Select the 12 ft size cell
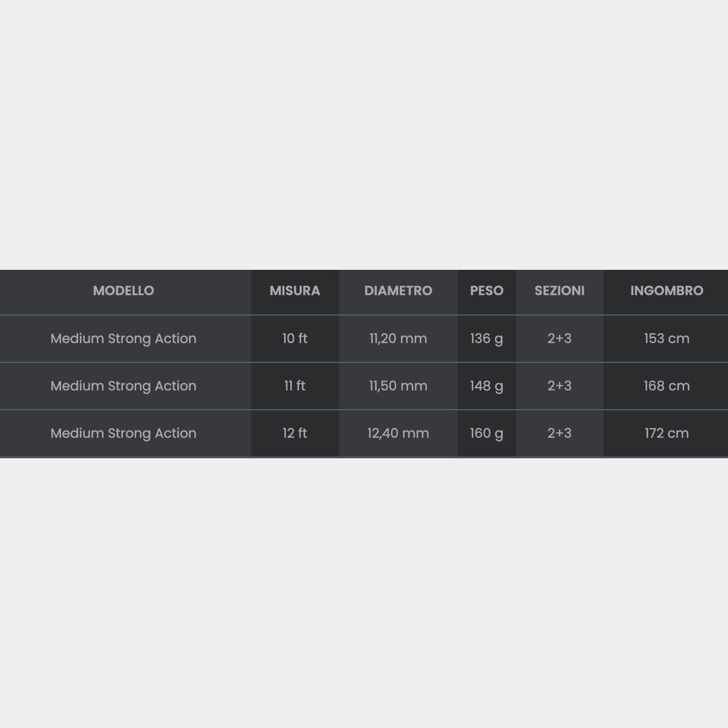The width and height of the screenshot is (728, 728). 295,433
